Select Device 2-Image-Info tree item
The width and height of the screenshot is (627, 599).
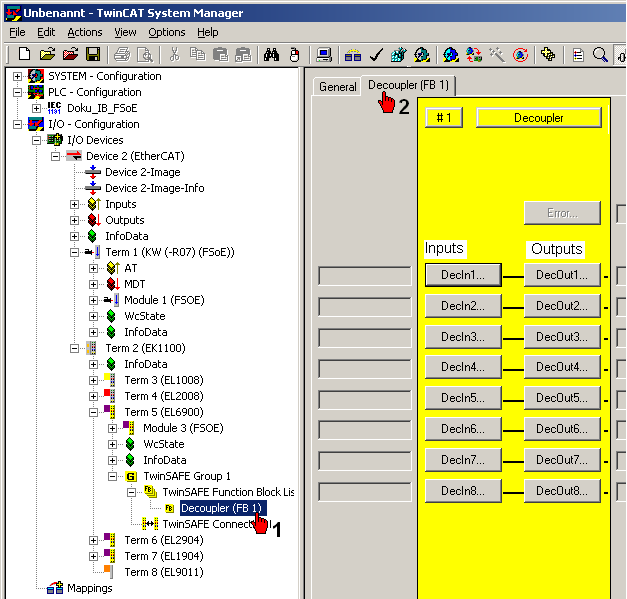pos(154,188)
